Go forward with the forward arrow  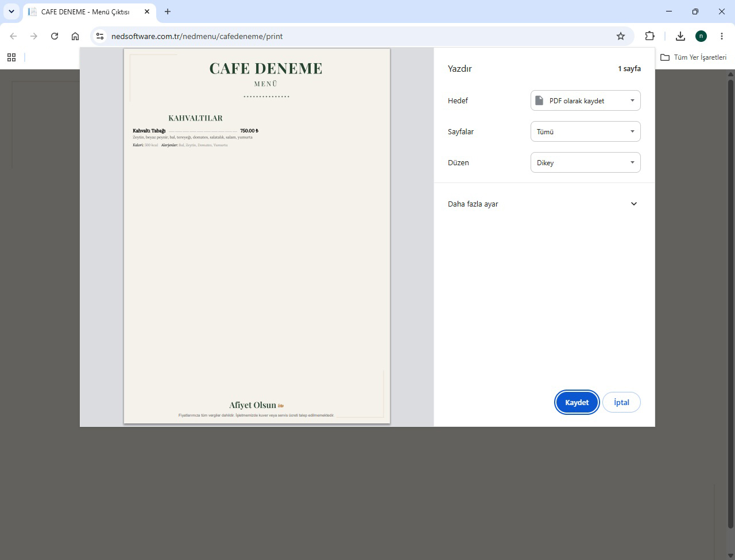34,36
